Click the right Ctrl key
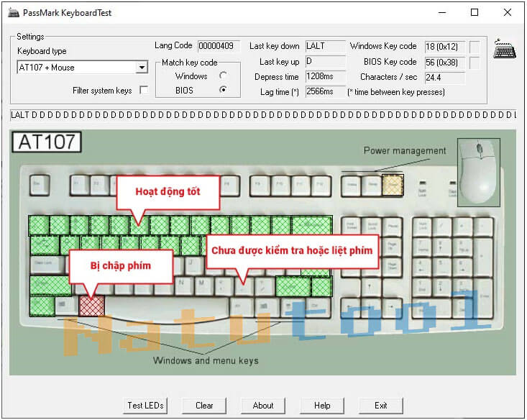 click(318, 306)
